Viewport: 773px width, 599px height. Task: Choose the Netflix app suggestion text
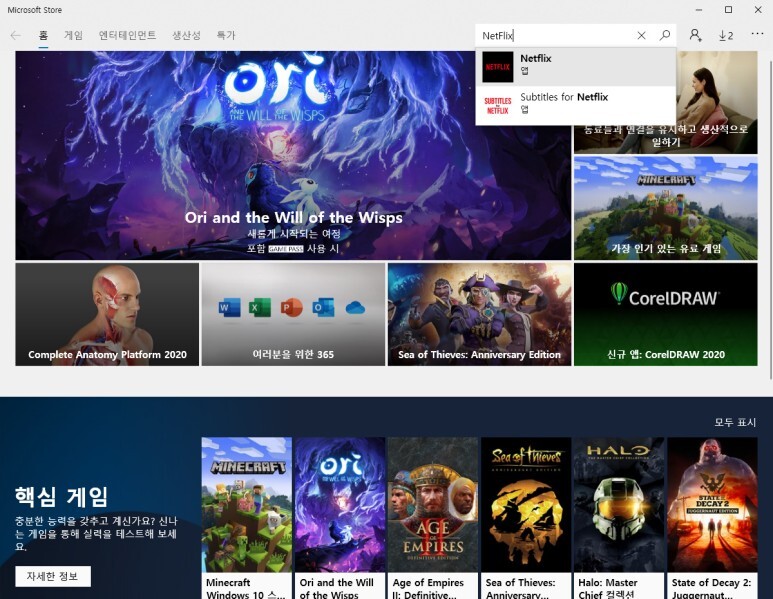point(536,58)
